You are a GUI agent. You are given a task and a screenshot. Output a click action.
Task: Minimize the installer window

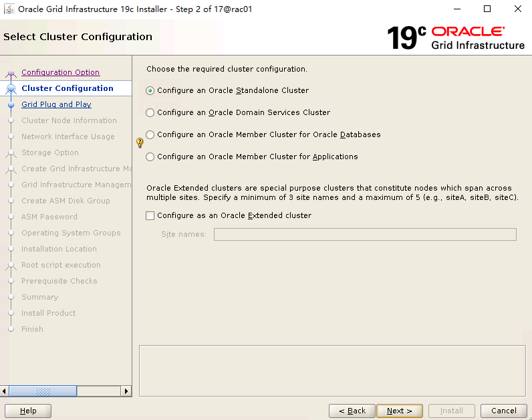pyautogui.click(x=457, y=9)
